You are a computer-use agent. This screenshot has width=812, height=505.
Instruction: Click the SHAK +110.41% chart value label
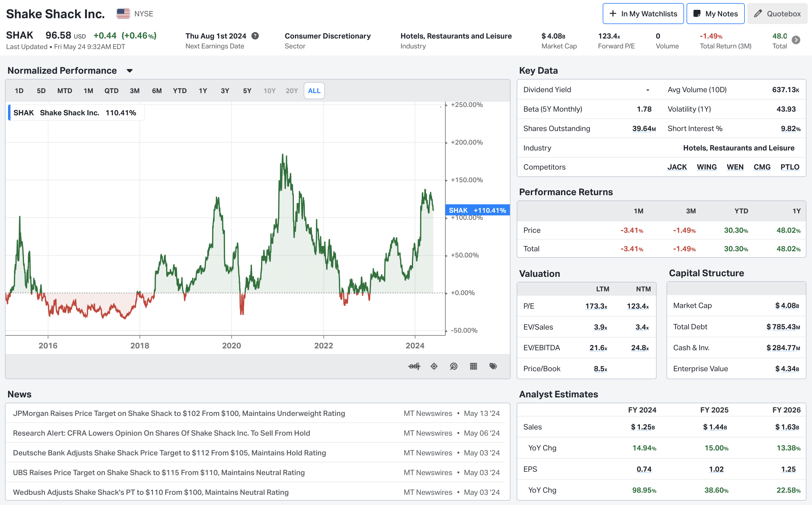477,210
